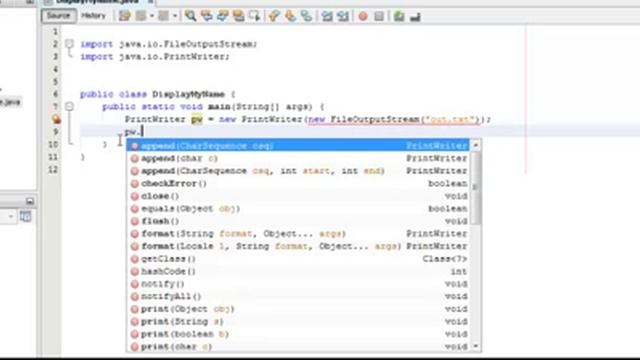Click the Find Selection magnifier icon
640x360 pixels.
click(x=190, y=16)
